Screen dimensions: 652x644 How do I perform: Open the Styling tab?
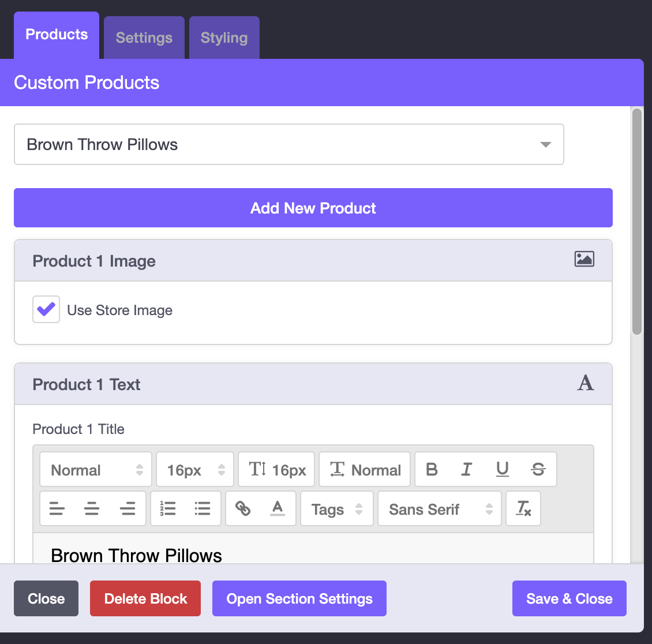[224, 38]
